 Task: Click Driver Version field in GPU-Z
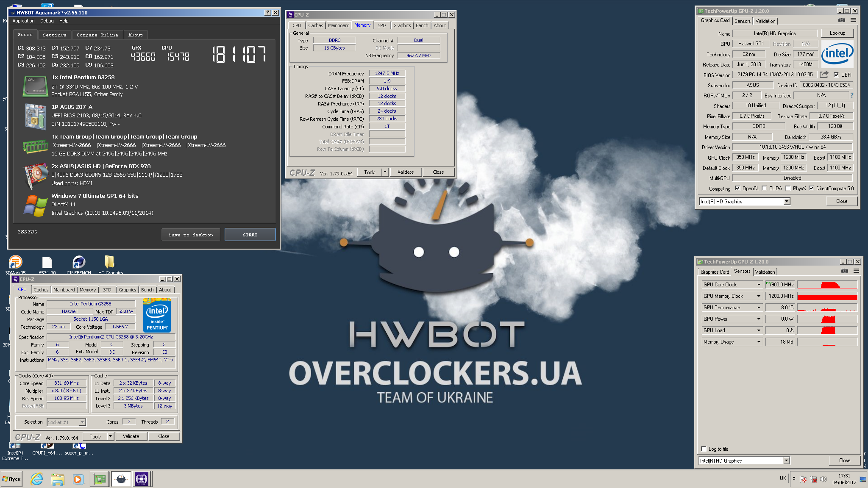(792, 147)
